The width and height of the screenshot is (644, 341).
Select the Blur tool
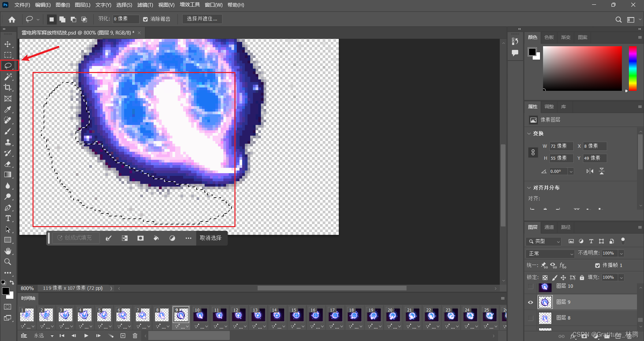8,186
